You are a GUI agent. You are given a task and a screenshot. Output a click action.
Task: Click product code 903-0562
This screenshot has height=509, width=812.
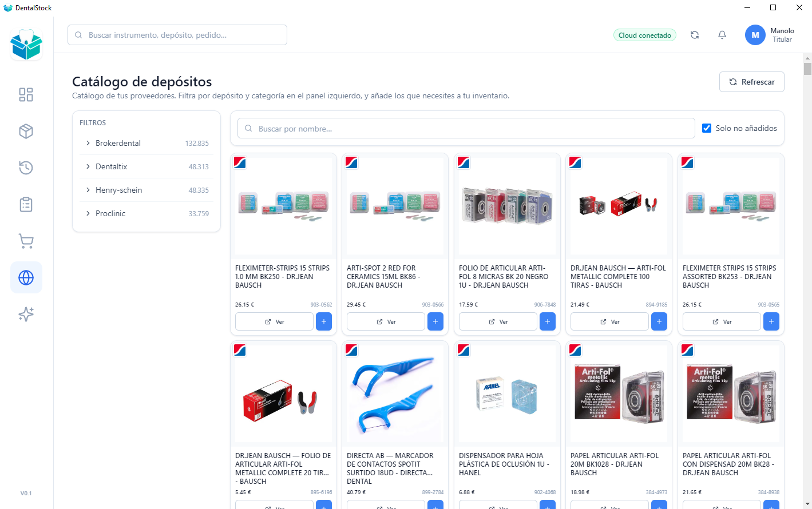321,305
